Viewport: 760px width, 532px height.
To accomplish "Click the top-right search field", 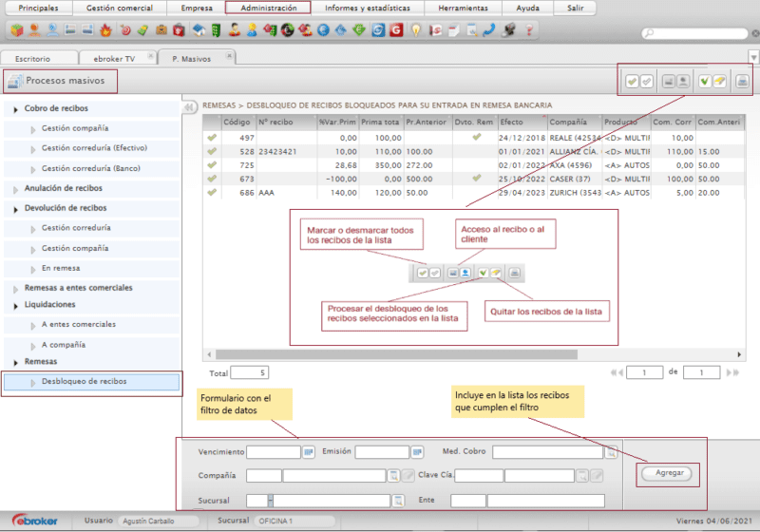I will (x=695, y=33).
